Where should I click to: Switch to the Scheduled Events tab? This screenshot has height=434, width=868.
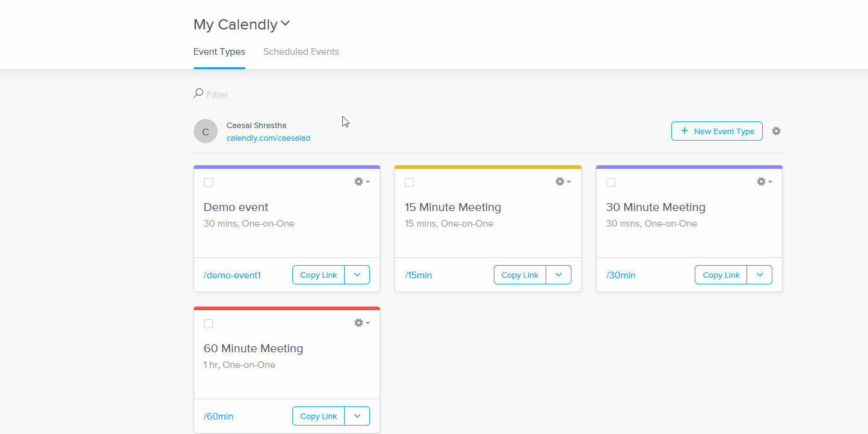301,52
